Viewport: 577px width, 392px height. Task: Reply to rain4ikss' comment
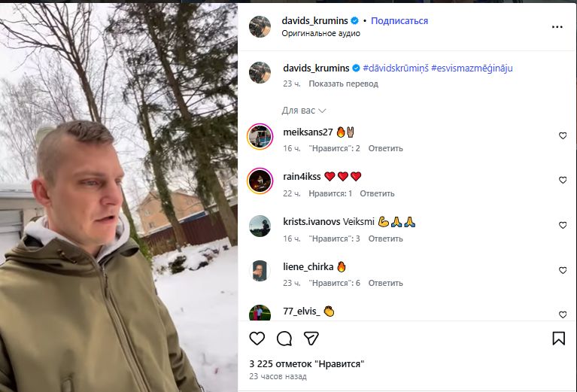(377, 193)
